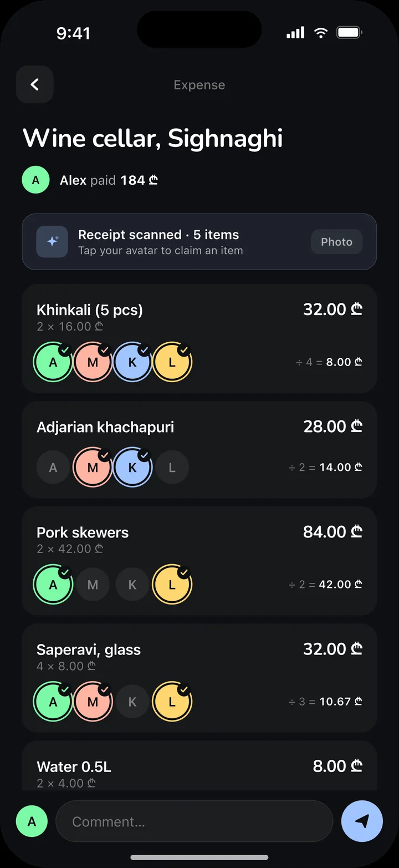Tap the Wi-Fi status icon
Viewport: 399px width, 868px height.
coord(320,33)
